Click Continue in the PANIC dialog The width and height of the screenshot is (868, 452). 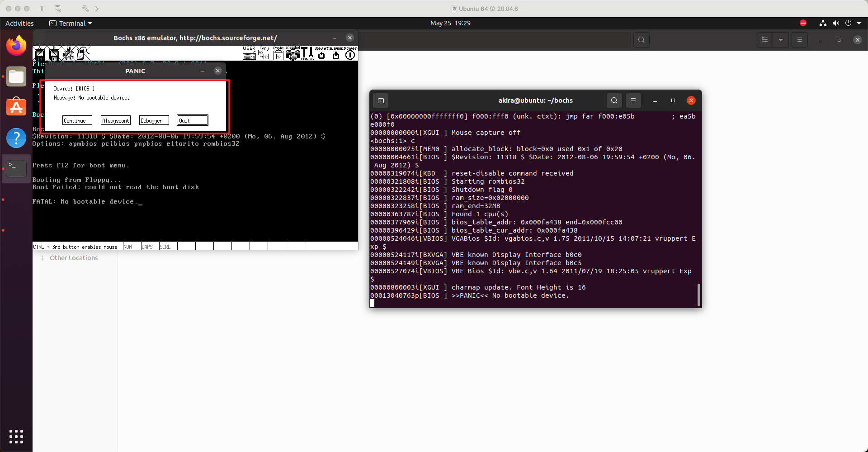(x=77, y=120)
